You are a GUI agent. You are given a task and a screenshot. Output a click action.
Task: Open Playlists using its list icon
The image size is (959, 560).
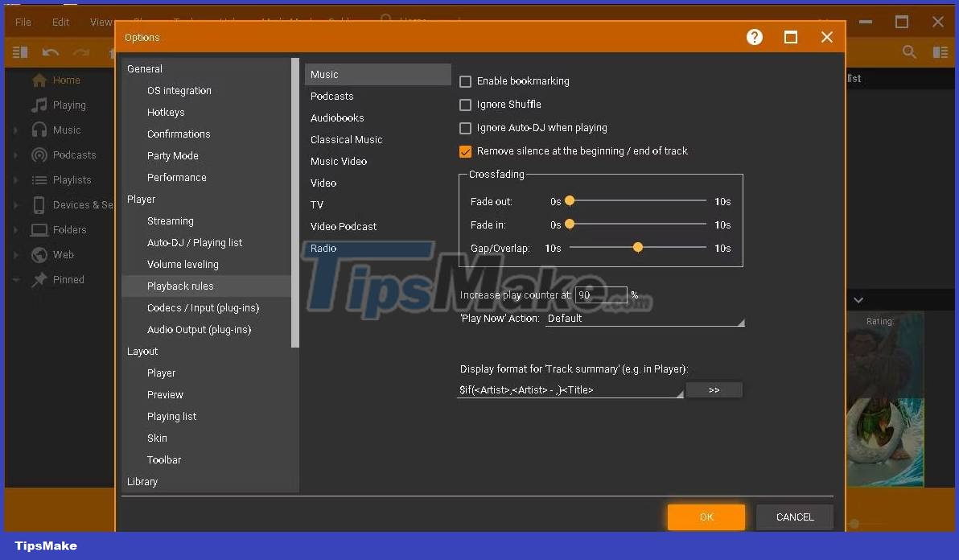click(x=39, y=179)
